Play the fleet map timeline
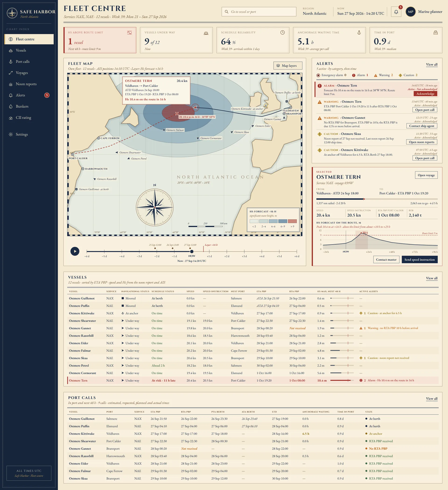 [75, 251]
